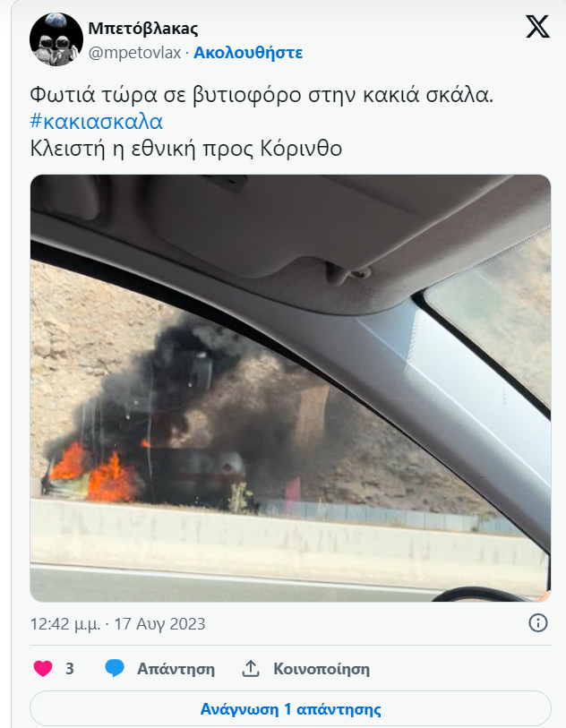
Task: Click the Μπετόβλακας display name
Action: pos(143,29)
